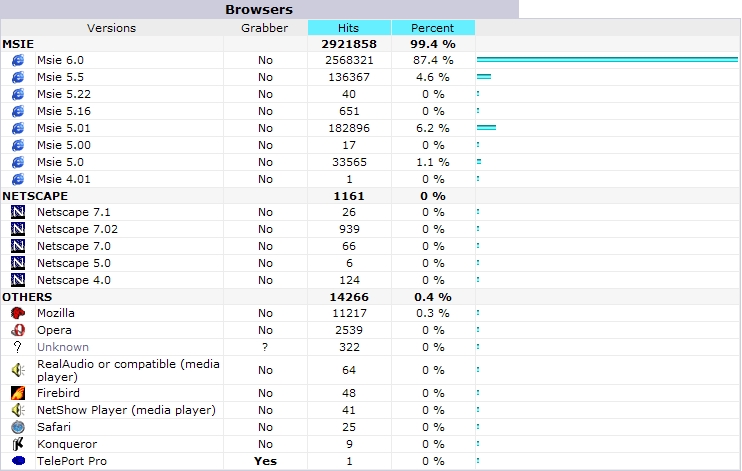Click the Msie 5.01 percent bar
This screenshot has height=471, width=742.
point(486,127)
